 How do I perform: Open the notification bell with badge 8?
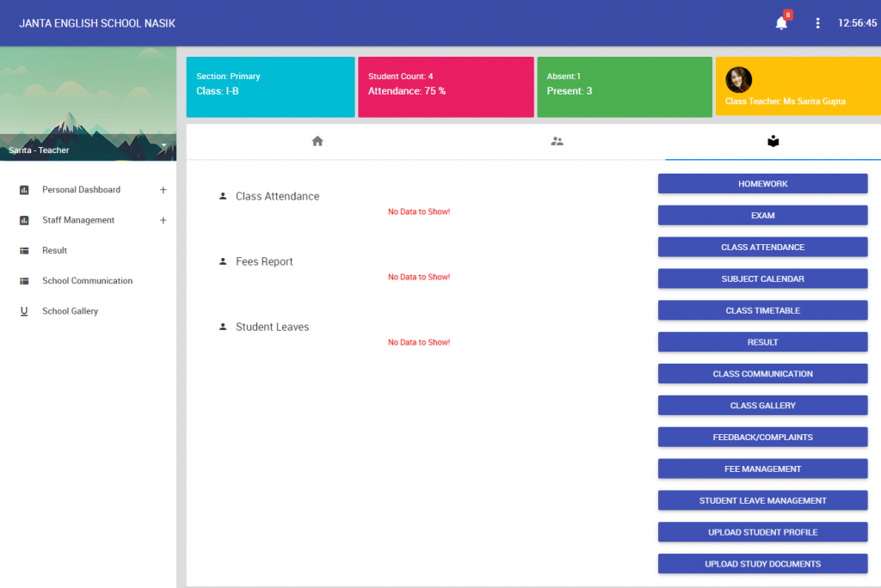(x=782, y=23)
